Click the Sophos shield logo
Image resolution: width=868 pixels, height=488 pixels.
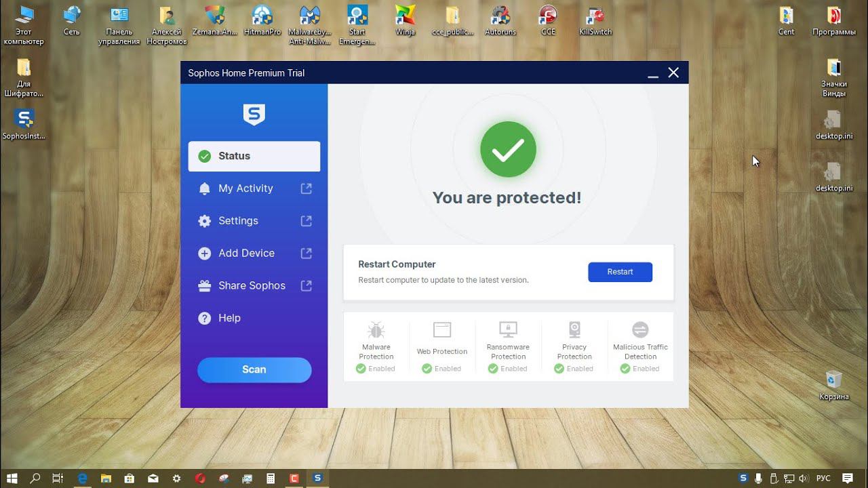254,115
